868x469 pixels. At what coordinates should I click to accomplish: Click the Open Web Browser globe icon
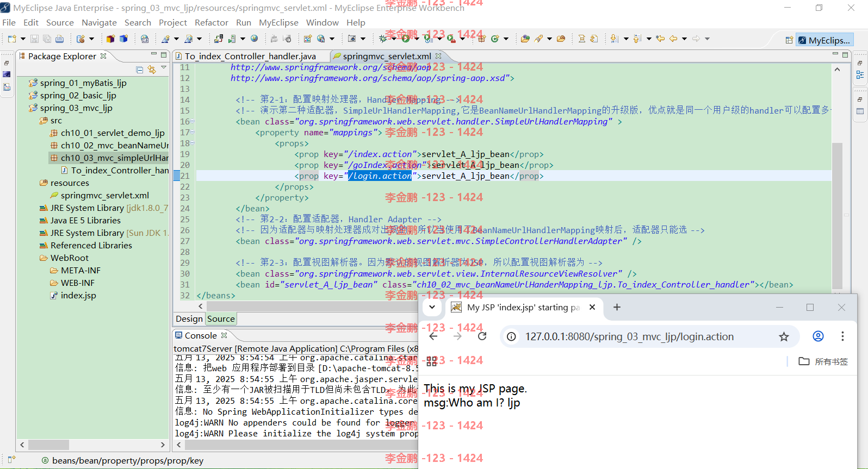(254, 39)
